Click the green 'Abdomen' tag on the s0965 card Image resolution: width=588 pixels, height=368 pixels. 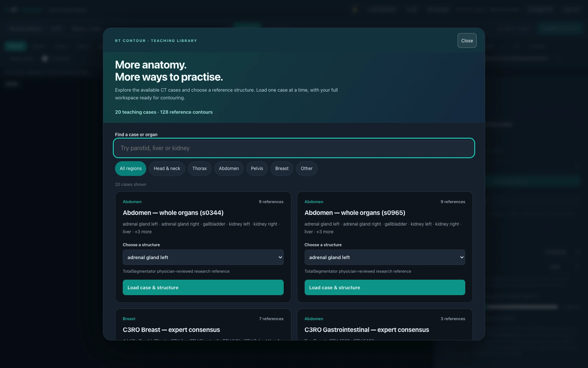click(314, 202)
